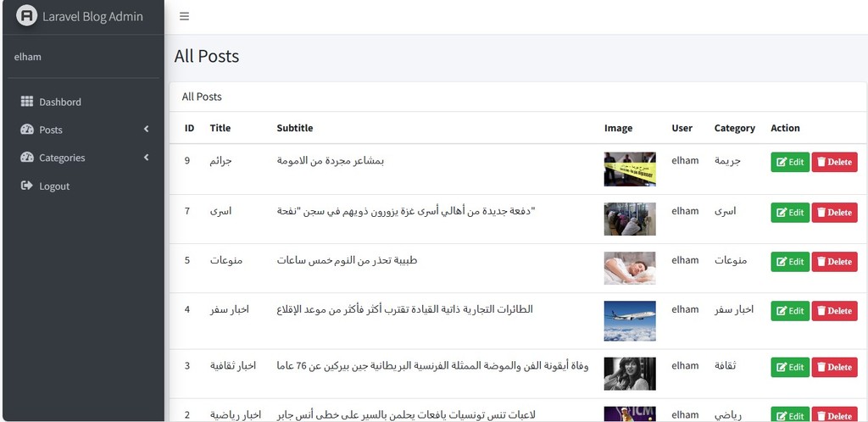
Task: Click the Dashbord grid icon
Action: tap(26, 101)
